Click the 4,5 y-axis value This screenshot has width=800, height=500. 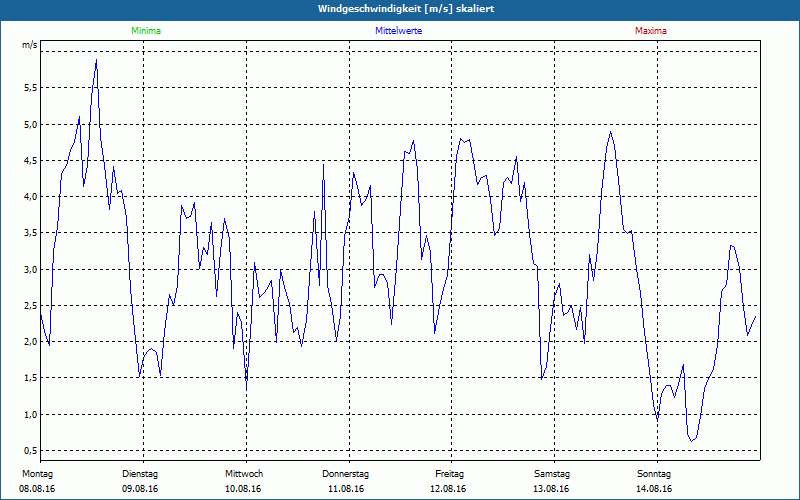coord(31,161)
